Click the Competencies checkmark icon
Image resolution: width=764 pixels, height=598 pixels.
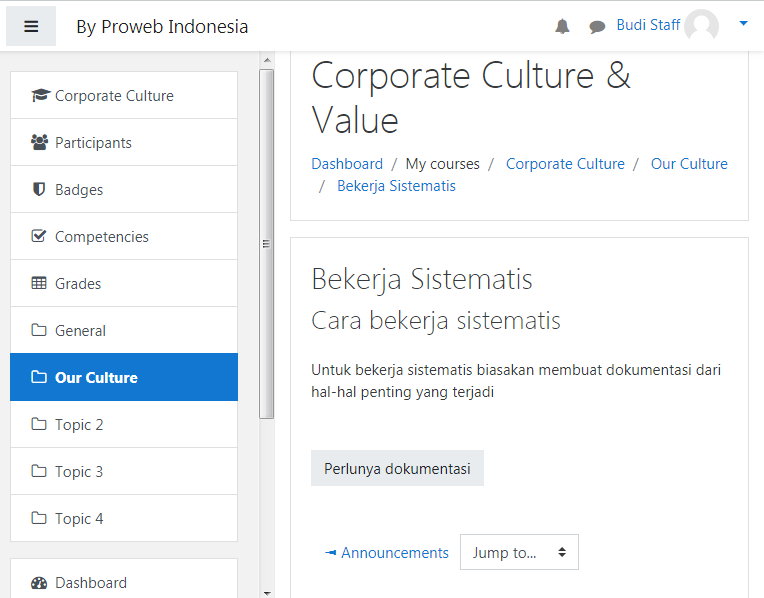[x=38, y=236]
